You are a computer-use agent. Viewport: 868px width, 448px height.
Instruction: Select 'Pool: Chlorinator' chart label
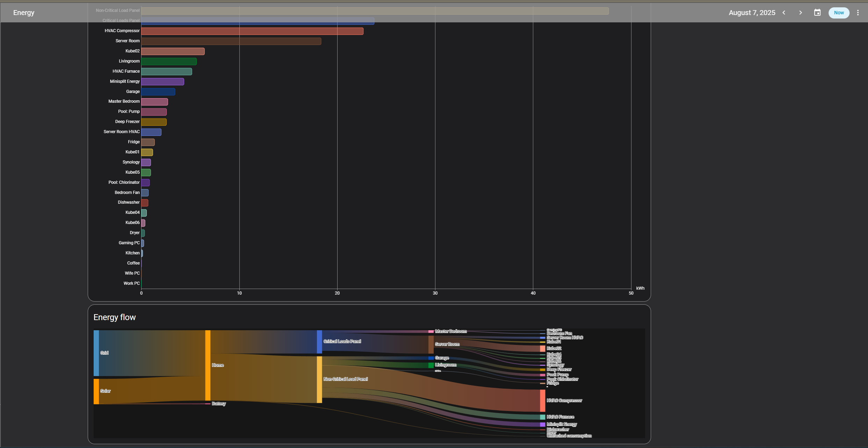tap(124, 182)
